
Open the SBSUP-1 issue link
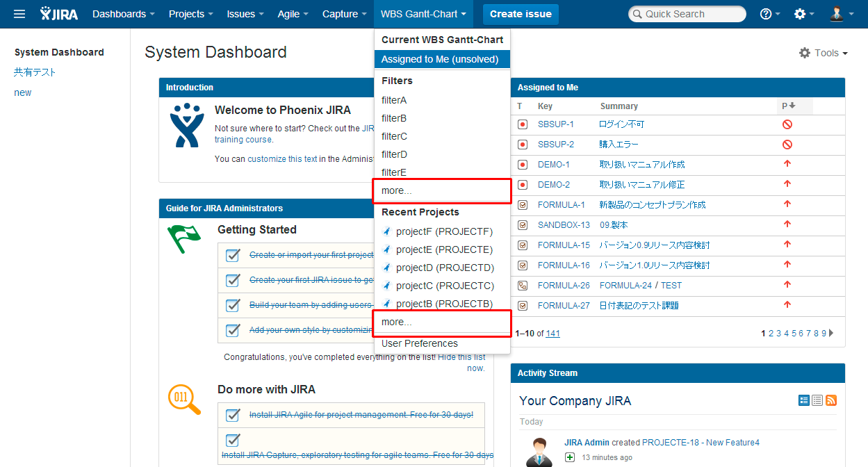coord(555,124)
